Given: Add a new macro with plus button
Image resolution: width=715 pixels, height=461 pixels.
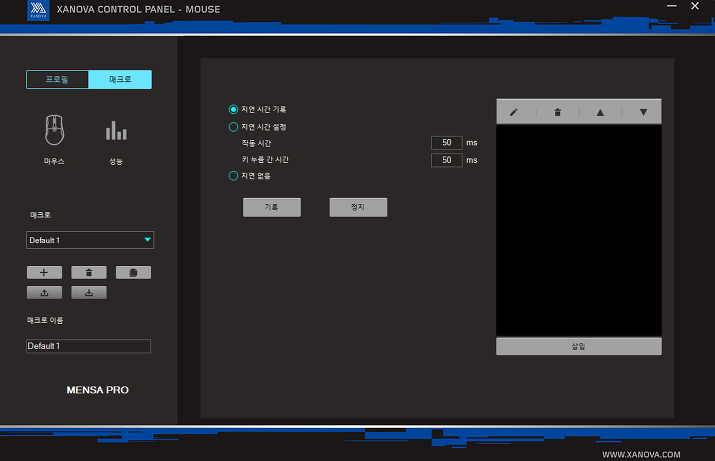Looking at the screenshot, I should coord(44,272).
